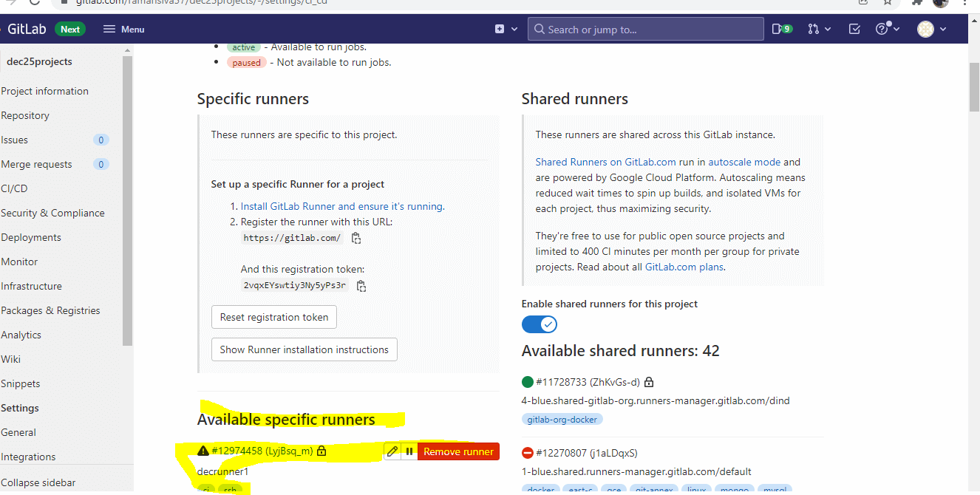Open Repository section in sidebar
Viewport: 980px width, 495px height.
(25, 115)
